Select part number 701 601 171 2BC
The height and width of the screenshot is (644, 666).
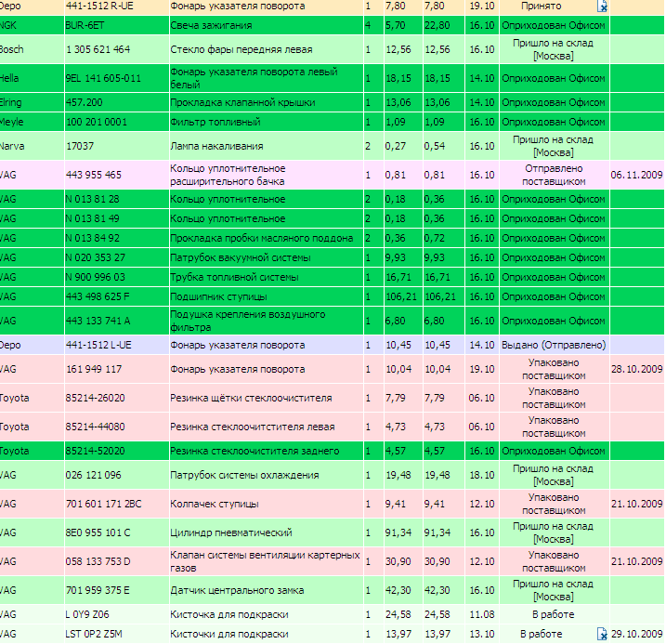[103, 504]
